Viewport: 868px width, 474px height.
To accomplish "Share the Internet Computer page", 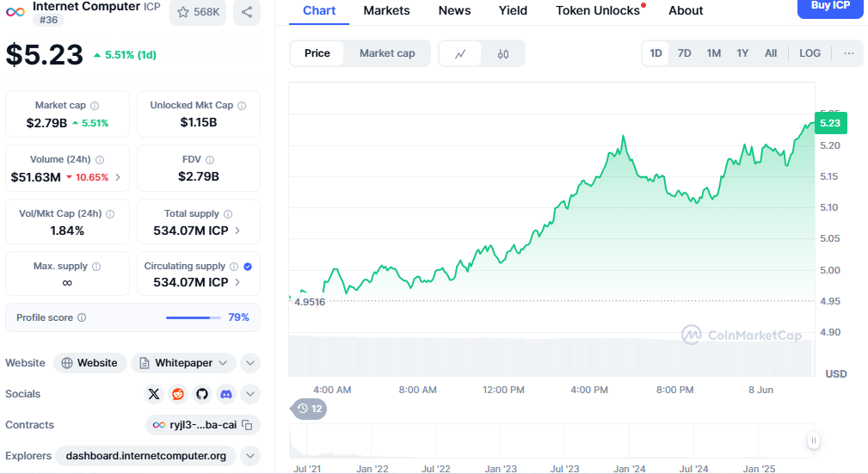I will click(x=247, y=12).
